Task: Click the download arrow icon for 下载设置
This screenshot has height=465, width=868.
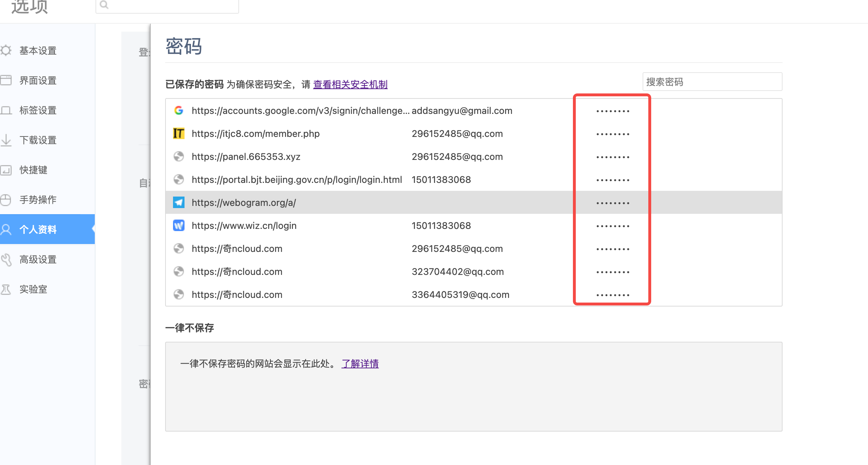Action: point(6,140)
